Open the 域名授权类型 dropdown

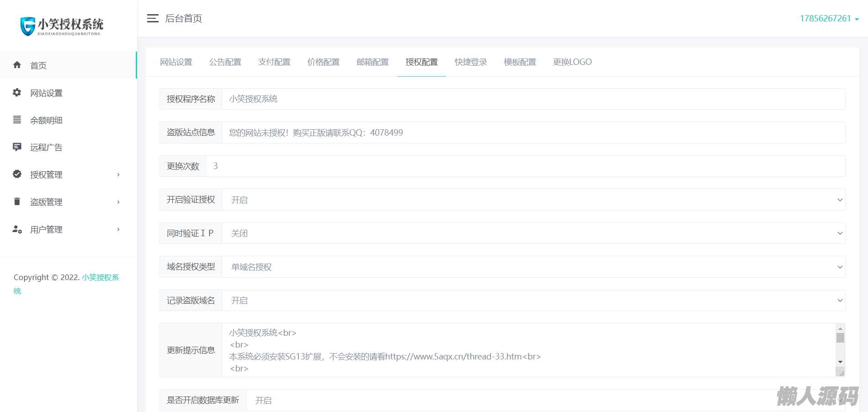tap(533, 267)
